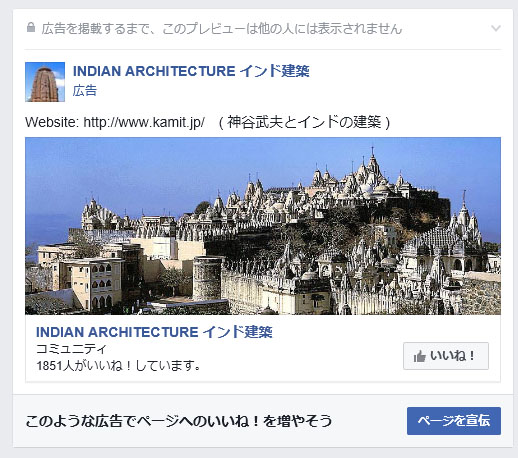The height and width of the screenshot is (458, 518).
Task: Click the 広告 label under page name
Action: click(x=85, y=91)
